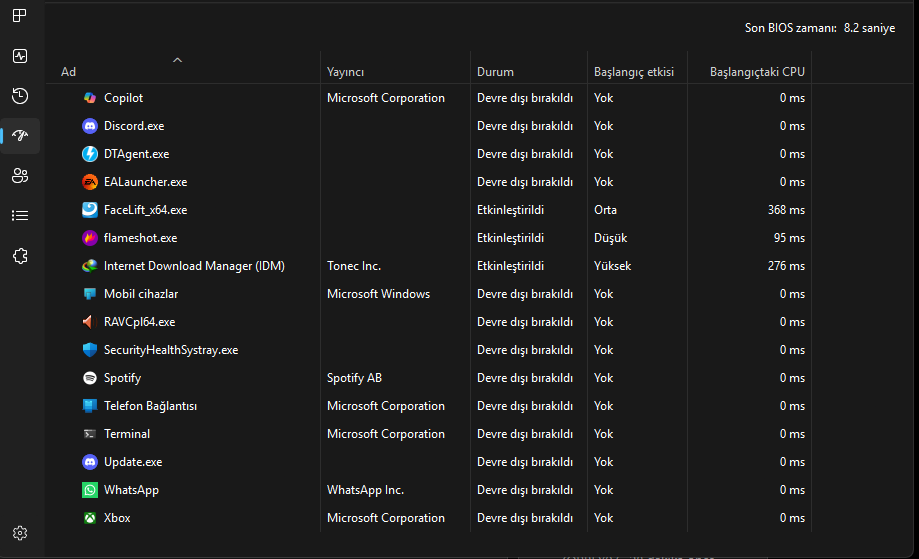Select the Update.exe entry
This screenshot has height=559, width=919.
coord(133,462)
